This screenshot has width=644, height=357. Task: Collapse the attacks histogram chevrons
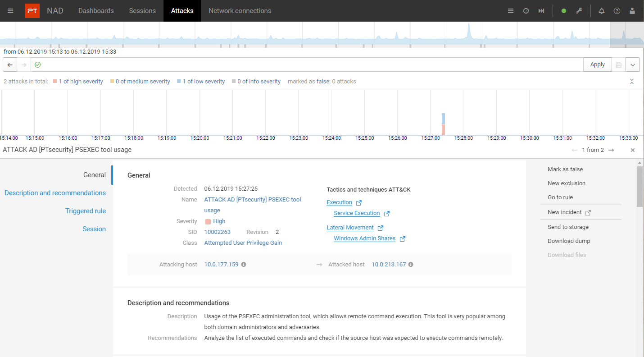[632, 82]
